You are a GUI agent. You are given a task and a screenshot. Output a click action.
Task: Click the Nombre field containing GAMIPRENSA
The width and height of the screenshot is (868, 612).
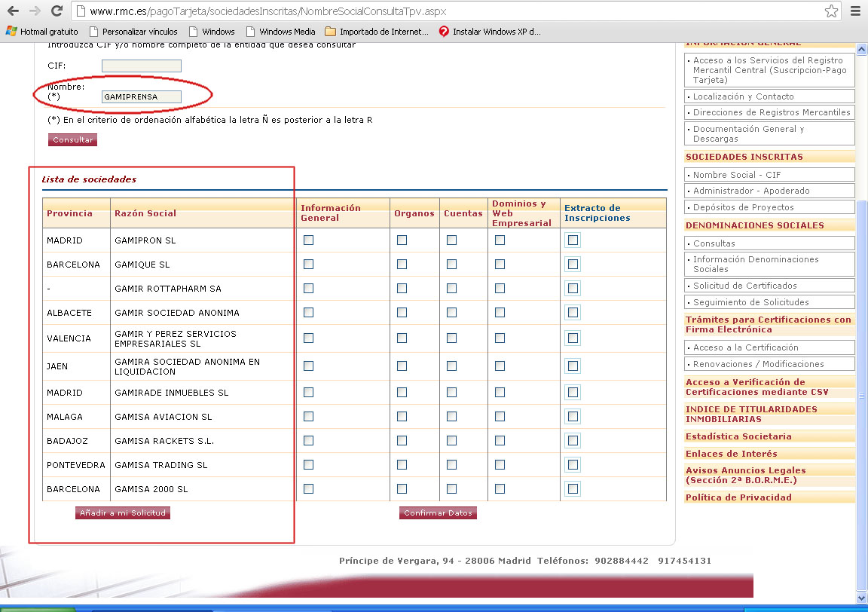[141, 97]
